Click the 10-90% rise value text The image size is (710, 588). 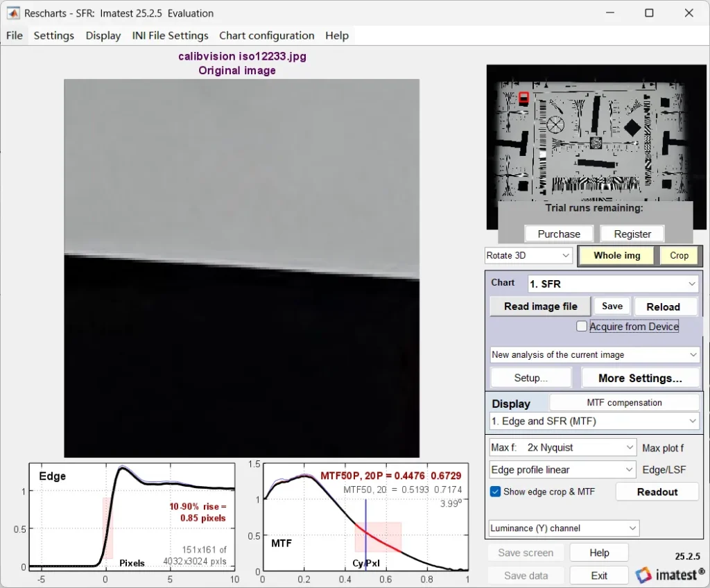pos(198,512)
